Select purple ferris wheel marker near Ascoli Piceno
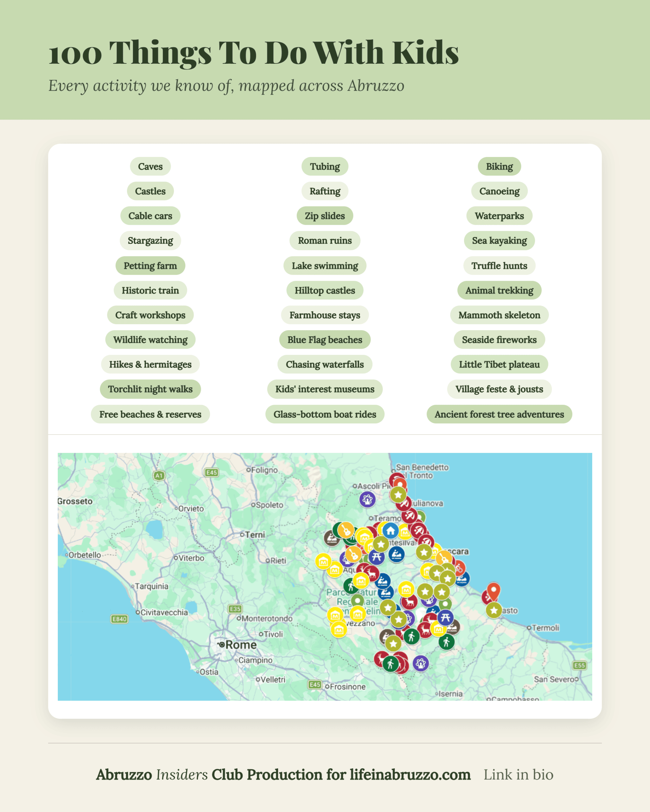Image resolution: width=650 pixels, height=812 pixels. coord(367,499)
